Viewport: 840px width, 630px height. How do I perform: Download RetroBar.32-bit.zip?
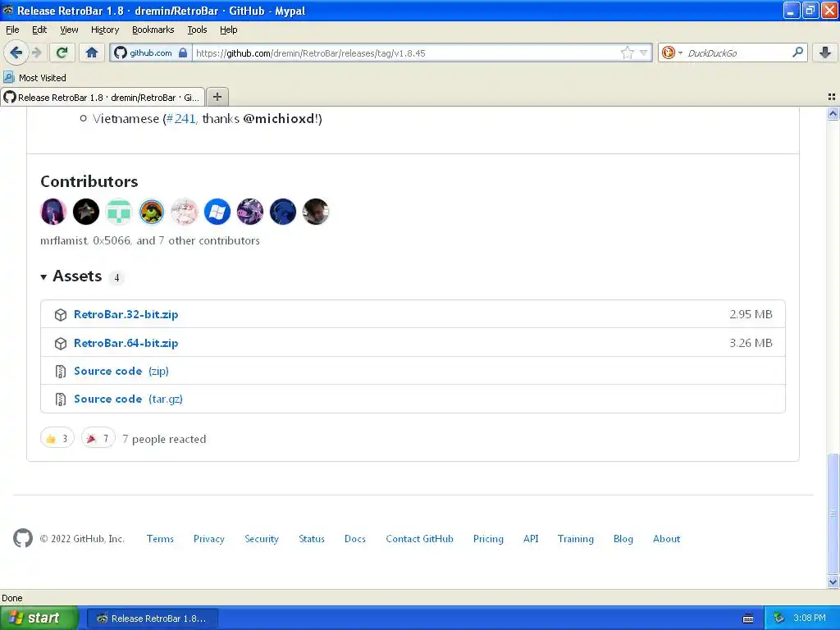126,314
